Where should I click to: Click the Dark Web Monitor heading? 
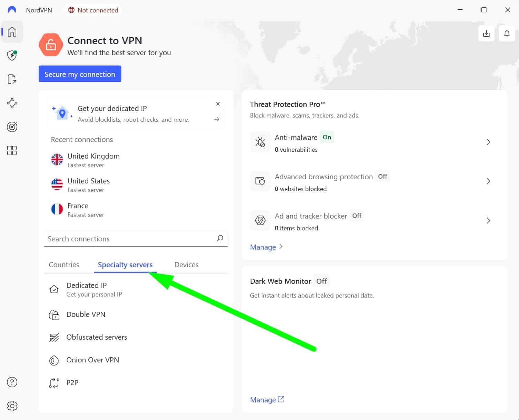[x=280, y=281]
